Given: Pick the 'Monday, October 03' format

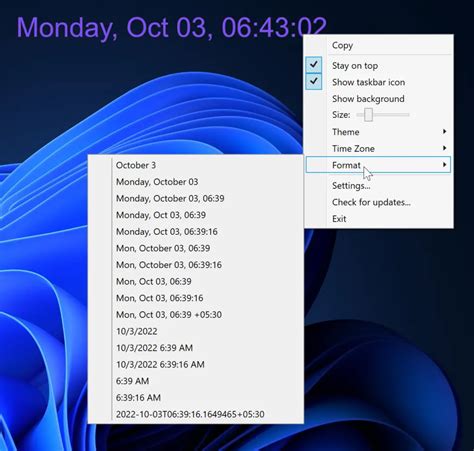Looking at the screenshot, I should click(196, 182).
